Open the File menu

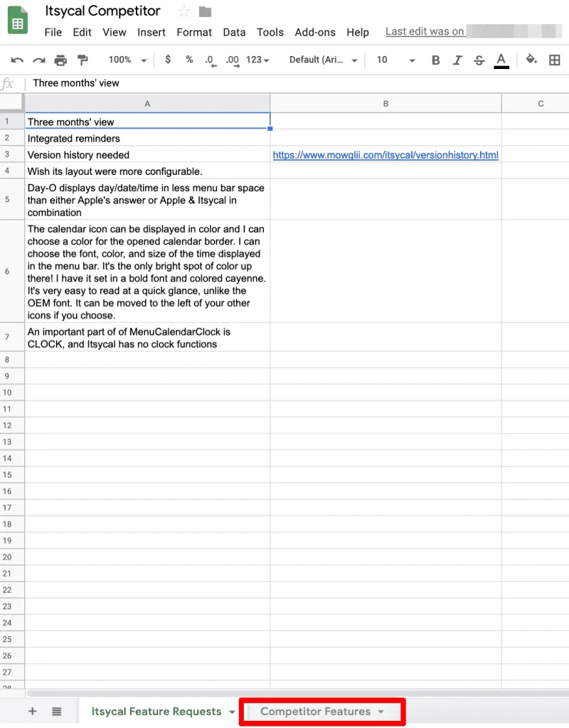(53, 32)
